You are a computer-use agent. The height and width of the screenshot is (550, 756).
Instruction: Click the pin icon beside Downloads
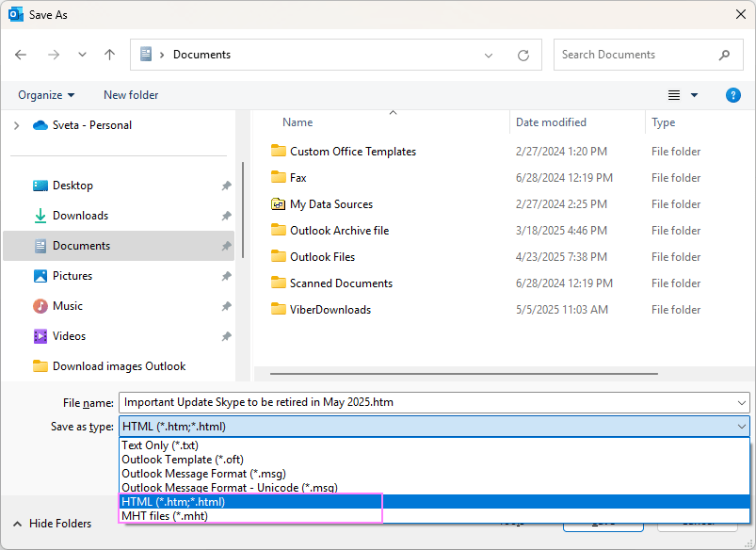226,216
